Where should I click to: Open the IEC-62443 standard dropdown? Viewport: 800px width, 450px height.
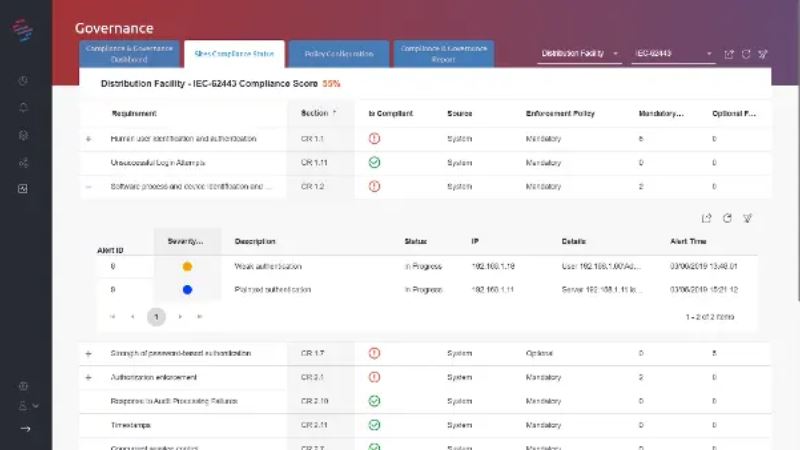672,54
